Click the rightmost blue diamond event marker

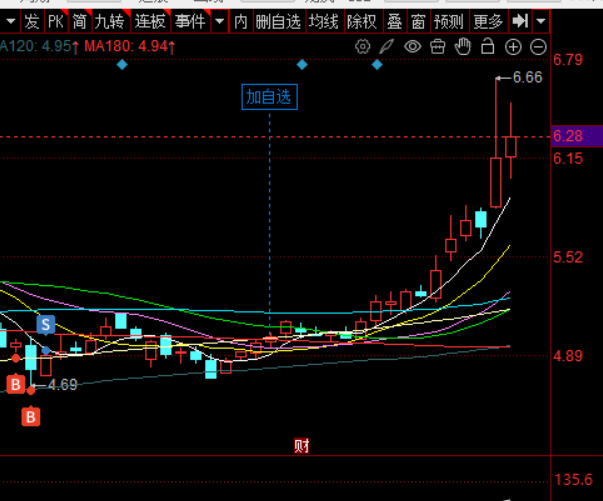tap(377, 65)
